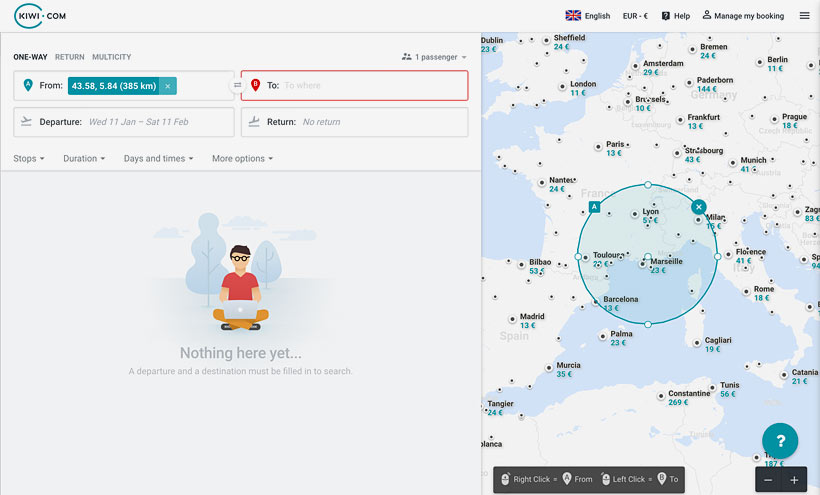The image size is (820, 495).
Task: Open the English language selector
Action: pos(588,16)
